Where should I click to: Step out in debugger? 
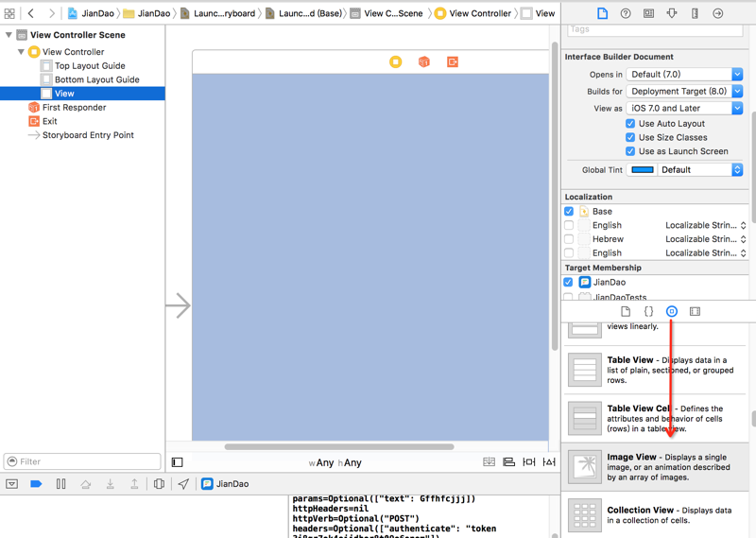click(134, 483)
